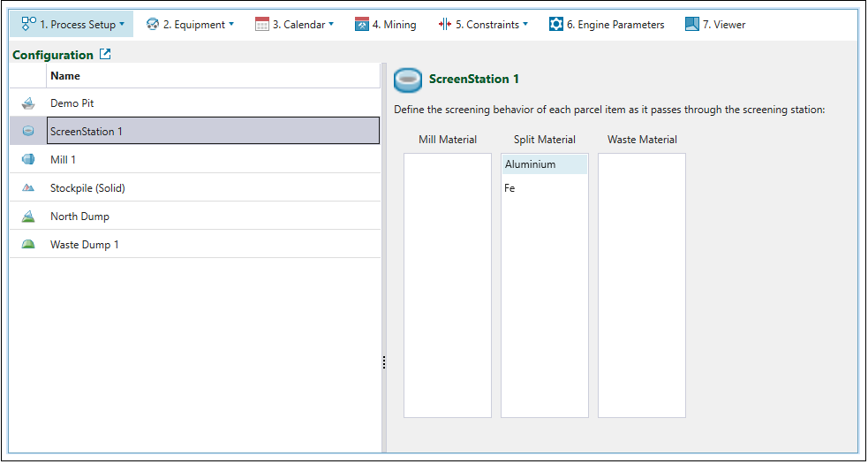868x464 pixels.
Task: Click the ScreenStation 1 row icon
Action: pyautogui.click(x=28, y=132)
